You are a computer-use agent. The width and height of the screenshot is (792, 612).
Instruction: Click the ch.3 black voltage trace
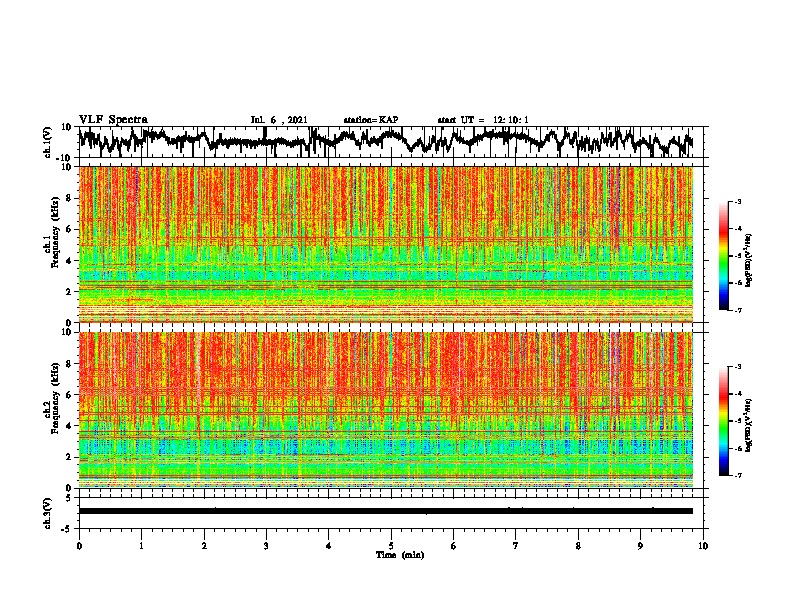click(386, 511)
